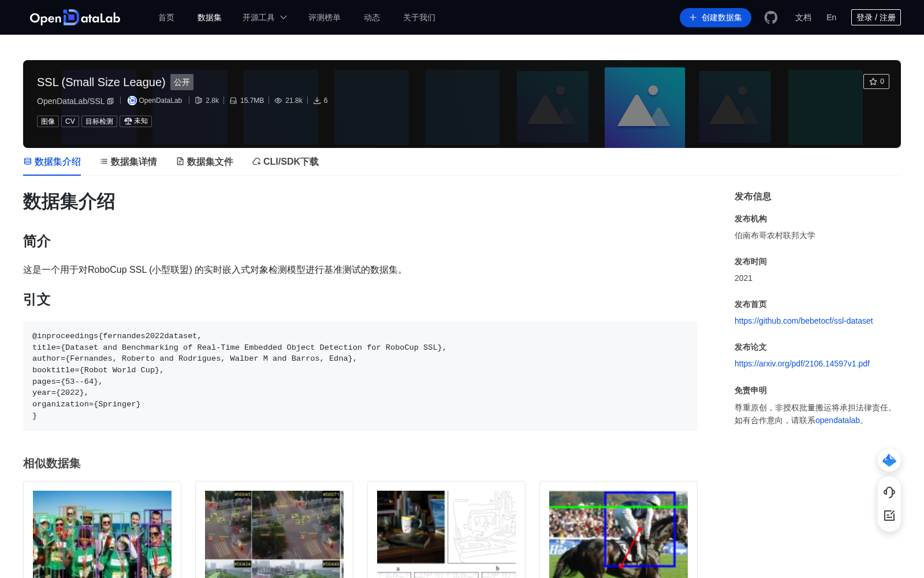This screenshot has width=924, height=578.
Task: Click the 2021 publish year value
Action: click(x=743, y=278)
